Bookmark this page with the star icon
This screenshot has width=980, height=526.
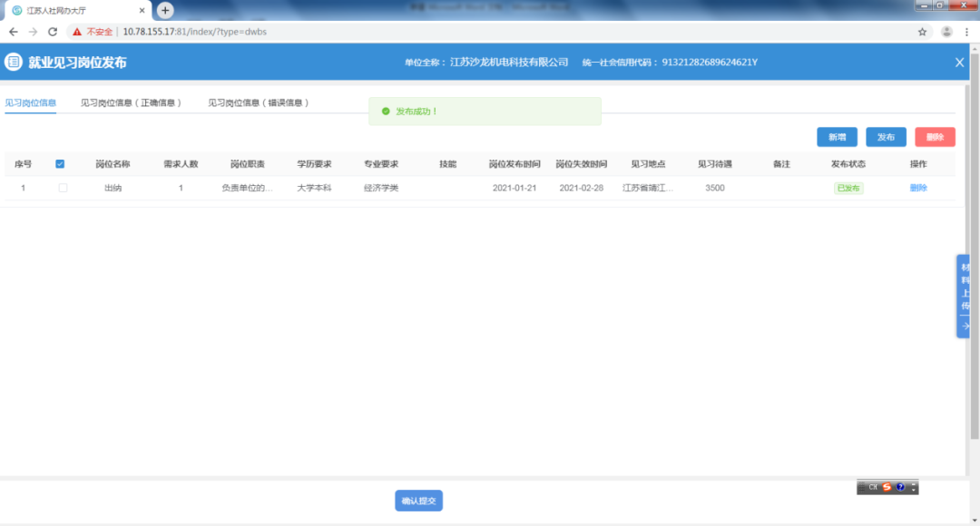923,32
